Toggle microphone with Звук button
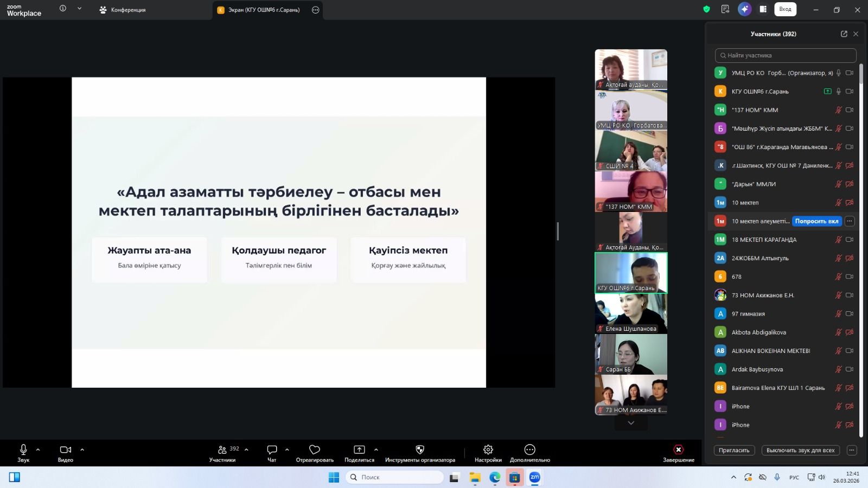 pyautogui.click(x=23, y=450)
